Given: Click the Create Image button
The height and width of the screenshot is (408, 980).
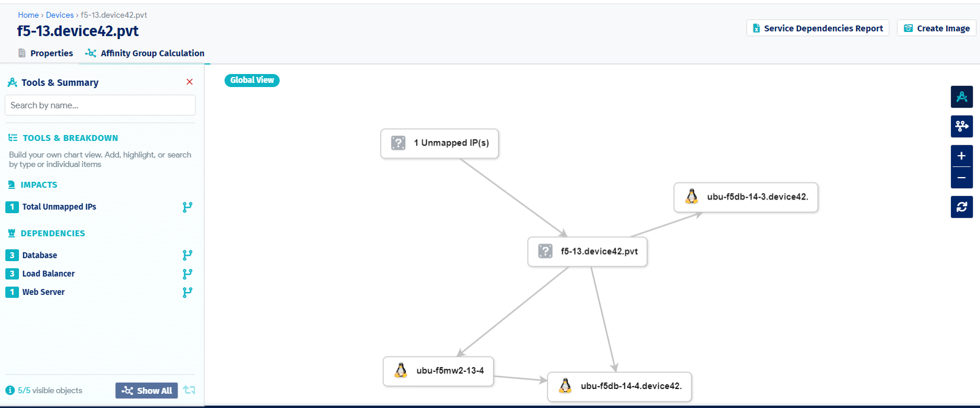Looking at the screenshot, I should coord(937,28).
